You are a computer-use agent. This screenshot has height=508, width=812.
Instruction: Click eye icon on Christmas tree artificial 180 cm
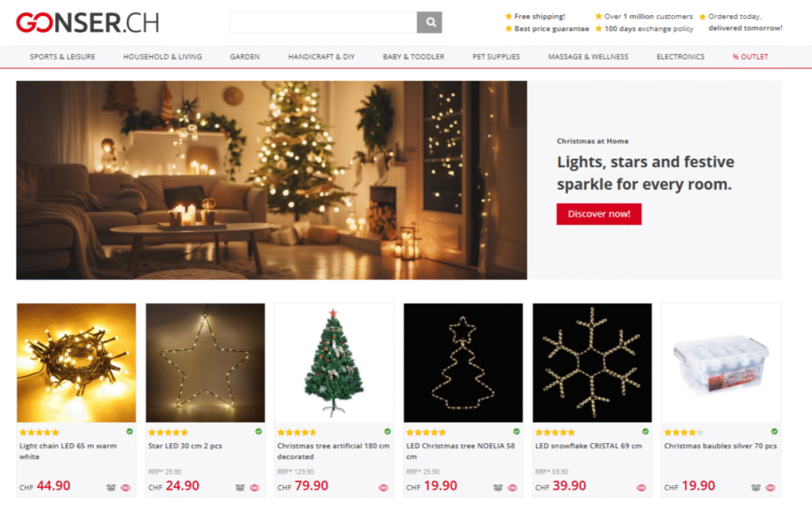tap(383, 487)
